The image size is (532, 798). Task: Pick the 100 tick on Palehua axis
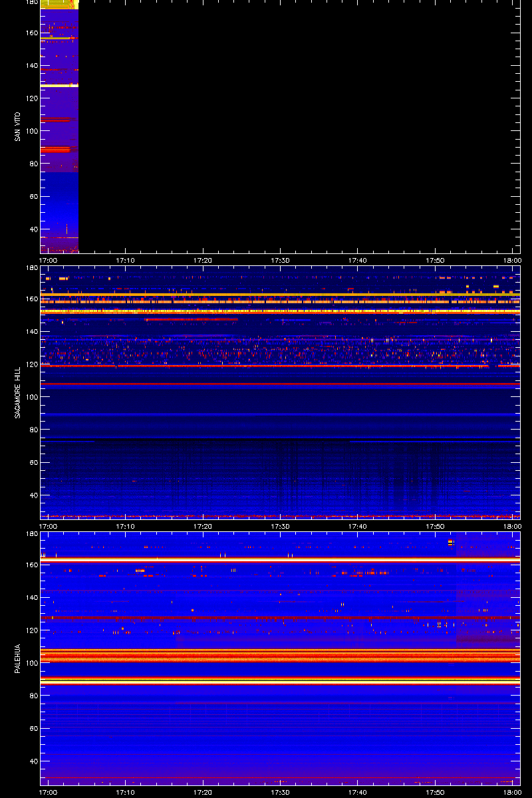[31, 663]
